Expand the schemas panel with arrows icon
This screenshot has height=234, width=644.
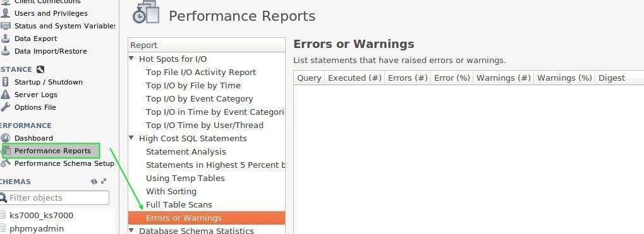[x=104, y=182]
